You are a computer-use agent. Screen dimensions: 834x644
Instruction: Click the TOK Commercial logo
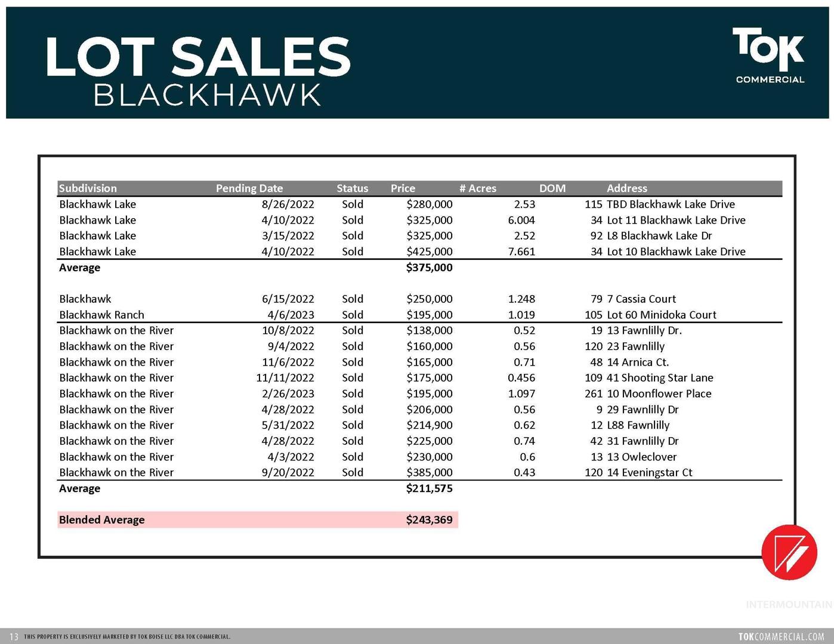(768, 55)
